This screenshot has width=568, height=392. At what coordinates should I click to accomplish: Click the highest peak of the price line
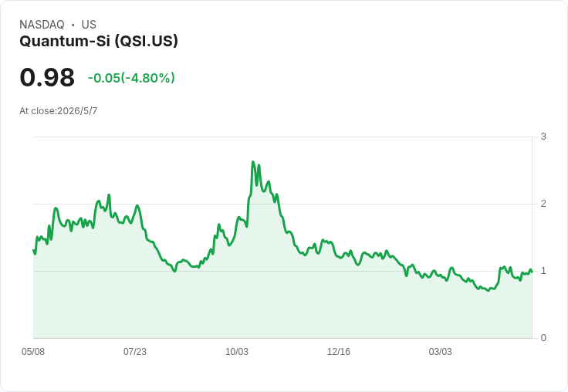point(253,162)
